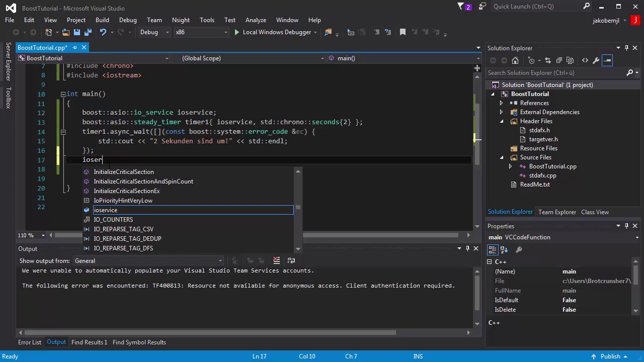This screenshot has height=362, width=644.
Task: Click the Save All toolbar icon
Action: [x=88, y=32]
